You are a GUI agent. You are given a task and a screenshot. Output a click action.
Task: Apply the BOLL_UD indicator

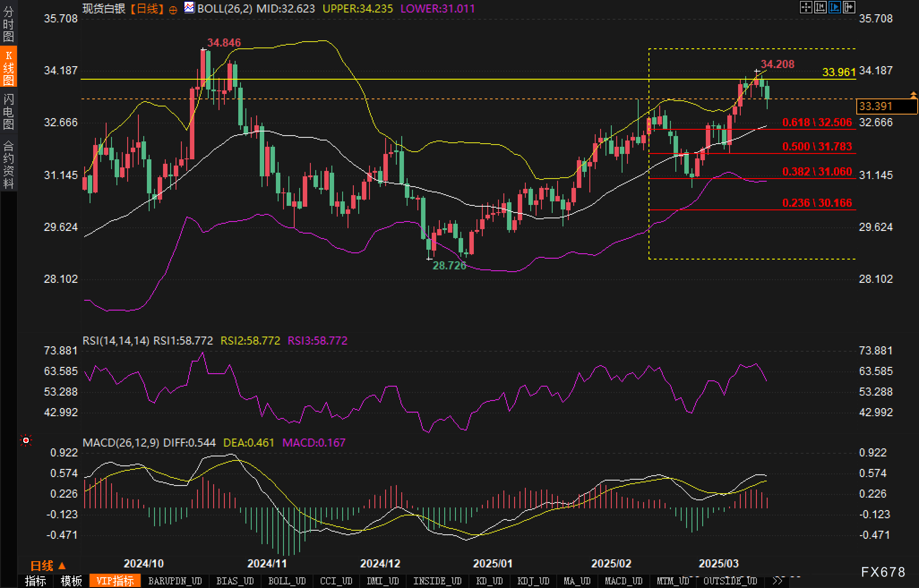(287, 581)
